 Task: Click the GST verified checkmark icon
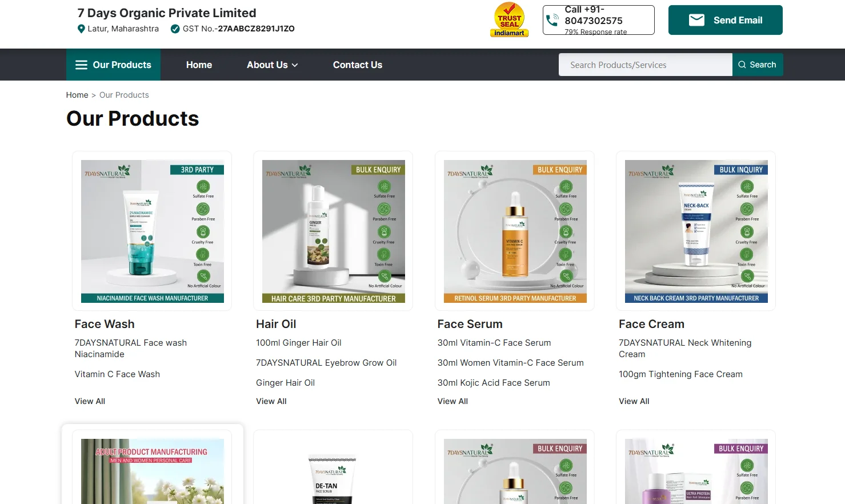pos(175,29)
